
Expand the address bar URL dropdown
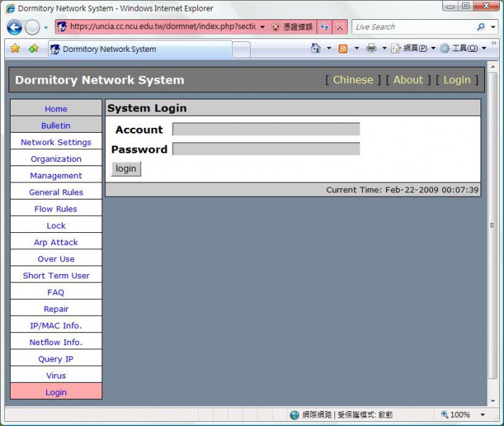[x=262, y=27]
